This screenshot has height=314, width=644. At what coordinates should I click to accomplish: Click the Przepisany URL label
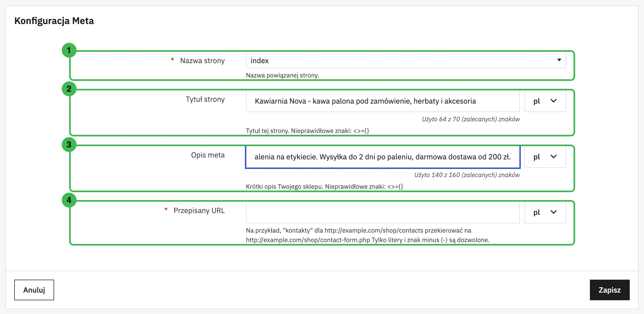[199, 210]
